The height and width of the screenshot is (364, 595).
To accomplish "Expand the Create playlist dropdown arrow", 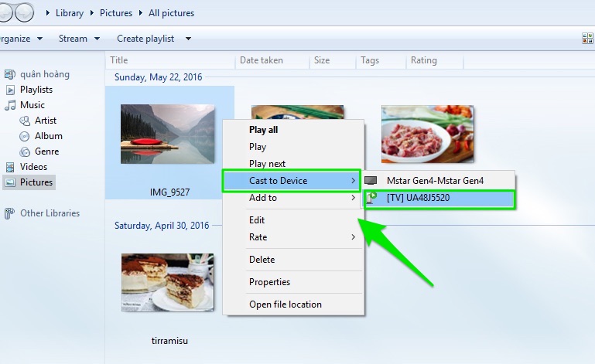I will coord(188,39).
